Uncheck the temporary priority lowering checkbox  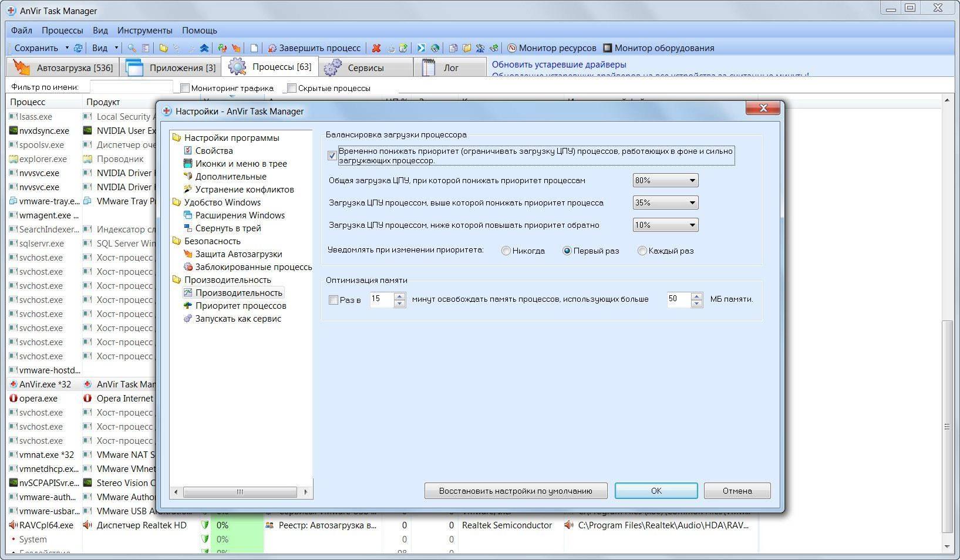(332, 156)
